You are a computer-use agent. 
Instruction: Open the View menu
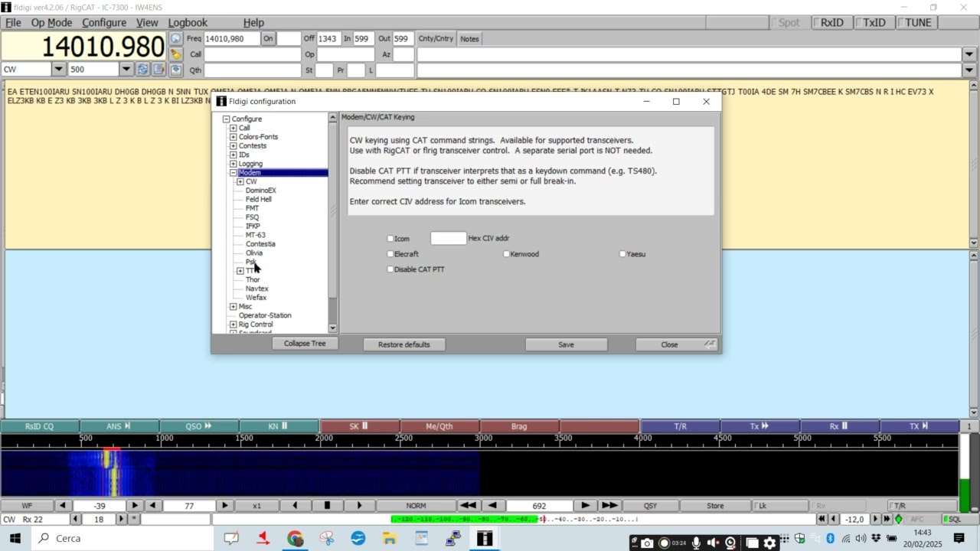click(x=147, y=23)
